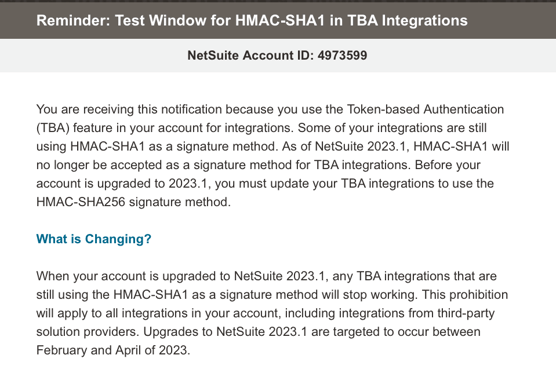The image size is (556, 377).
Task: Click the phrase February and April of 2023
Action: pos(113,350)
